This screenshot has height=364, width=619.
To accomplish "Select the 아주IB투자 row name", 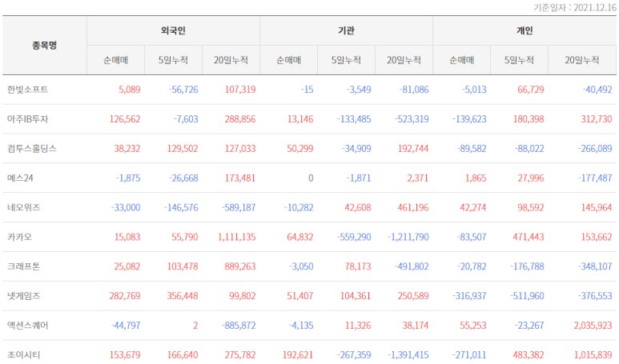I will pos(28,119).
